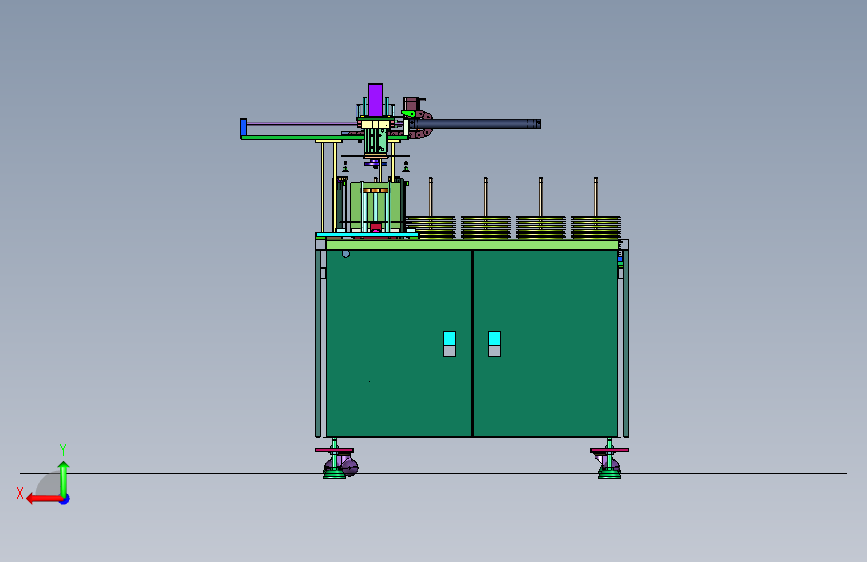Click the red X axis arrow of the triad

tap(43, 499)
